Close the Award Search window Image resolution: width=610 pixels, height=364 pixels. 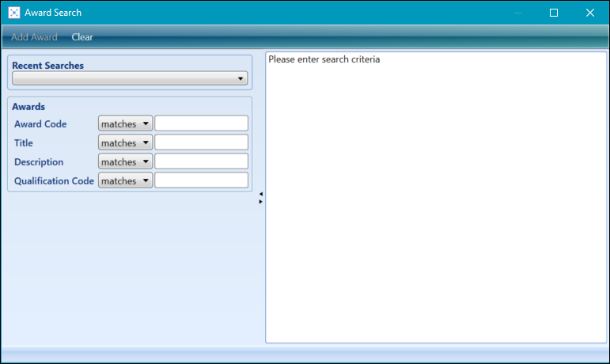tap(589, 13)
